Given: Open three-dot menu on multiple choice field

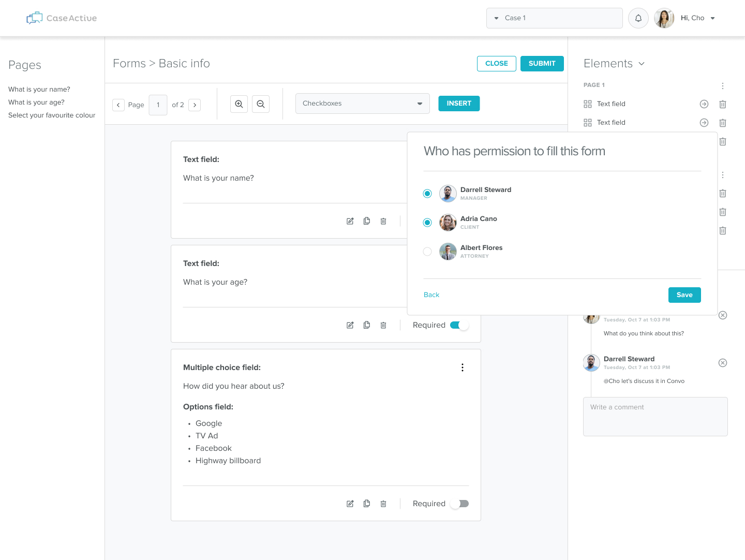Looking at the screenshot, I should (x=463, y=367).
